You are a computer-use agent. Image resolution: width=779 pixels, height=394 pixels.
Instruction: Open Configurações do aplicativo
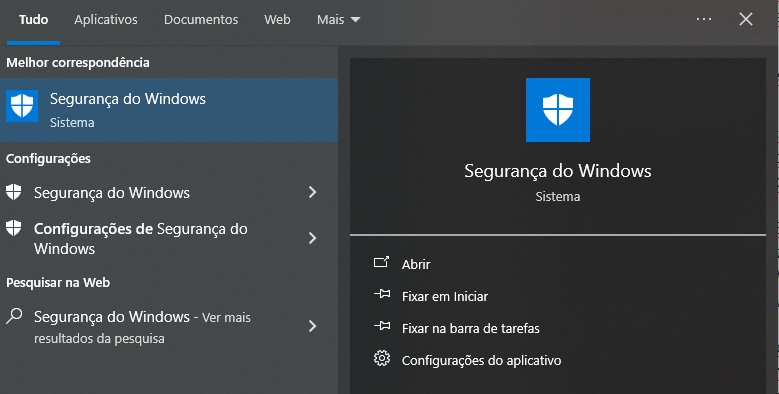click(481, 361)
